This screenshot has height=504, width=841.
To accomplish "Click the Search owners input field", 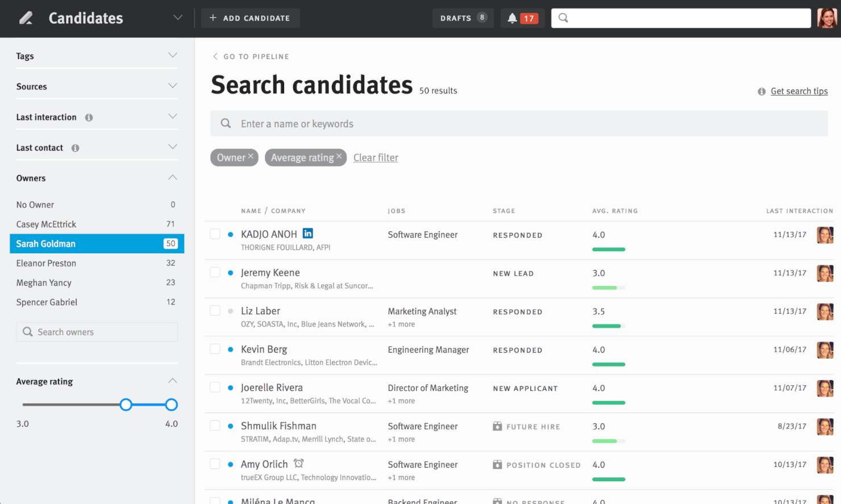I will (97, 332).
